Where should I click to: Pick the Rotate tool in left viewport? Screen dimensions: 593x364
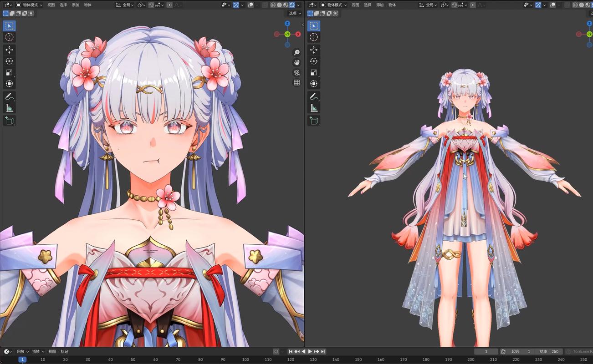click(x=9, y=61)
